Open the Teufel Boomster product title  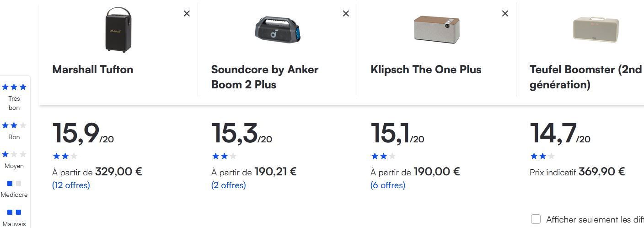(x=586, y=77)
